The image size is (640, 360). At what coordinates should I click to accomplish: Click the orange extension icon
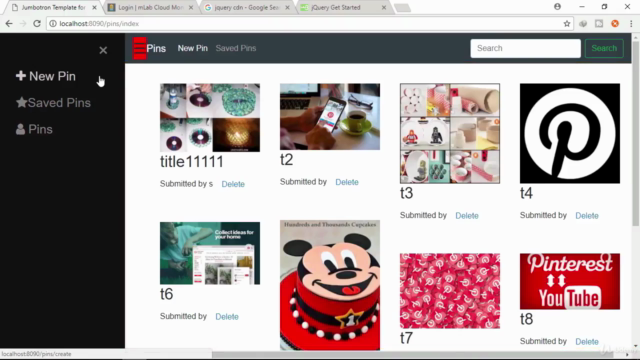pyautogui.click(x=615, y=24)
